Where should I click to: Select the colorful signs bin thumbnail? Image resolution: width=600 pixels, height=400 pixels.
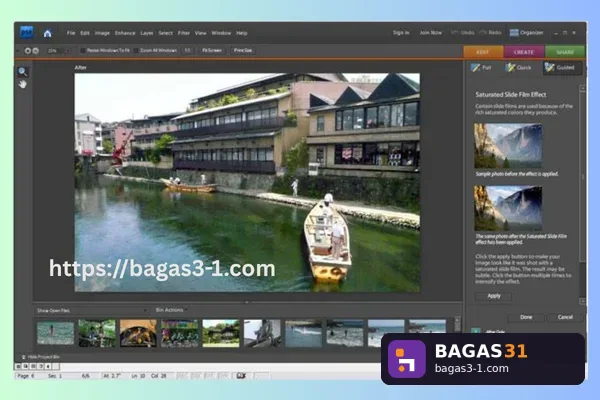(179, 333)
